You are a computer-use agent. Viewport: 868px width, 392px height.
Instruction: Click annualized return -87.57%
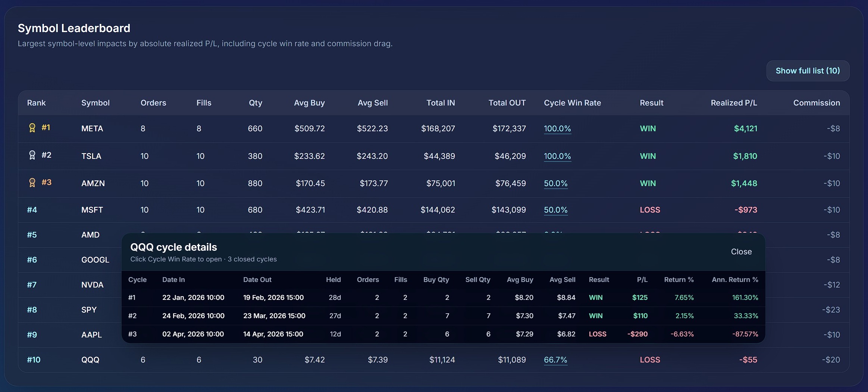pyautogui.click(x=745, y=334)
